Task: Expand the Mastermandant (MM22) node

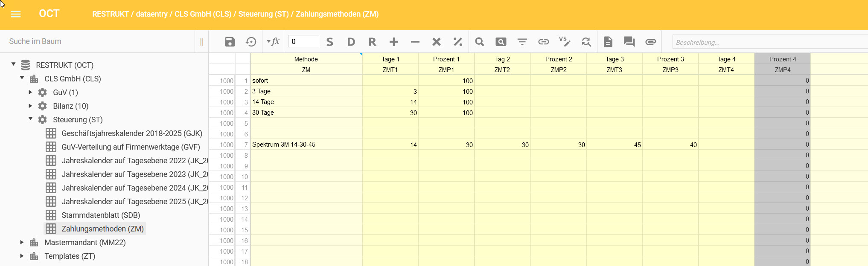Action: pyautogui.click(x=22, y=242)
